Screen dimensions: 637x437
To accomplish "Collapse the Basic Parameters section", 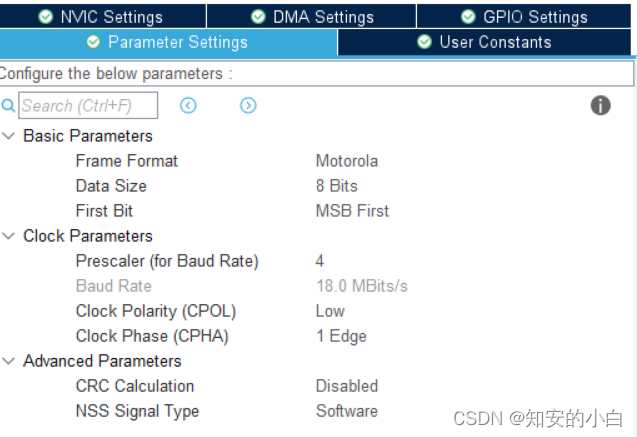I will point(9,136).
